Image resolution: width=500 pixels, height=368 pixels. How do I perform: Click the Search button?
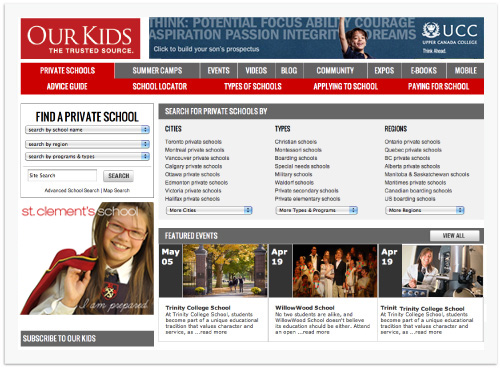pyautogui.click(x=118, y=176)
